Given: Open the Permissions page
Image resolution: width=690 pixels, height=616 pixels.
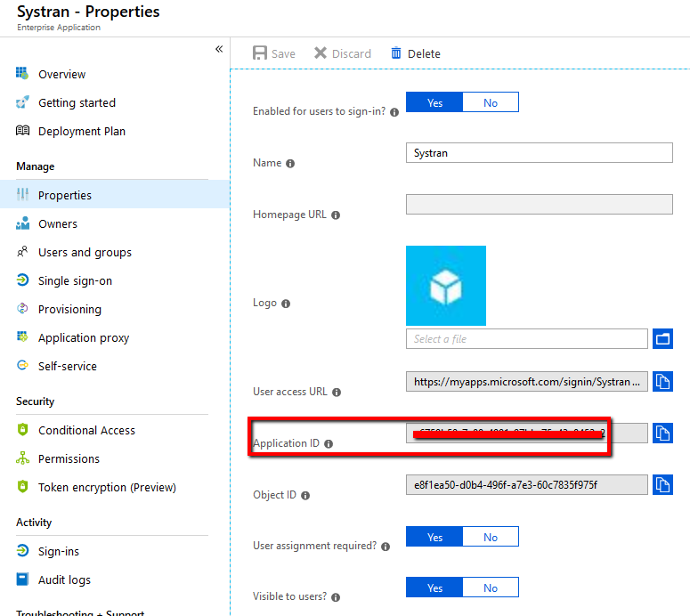Looking at the screenshot, I should point(69,459).
